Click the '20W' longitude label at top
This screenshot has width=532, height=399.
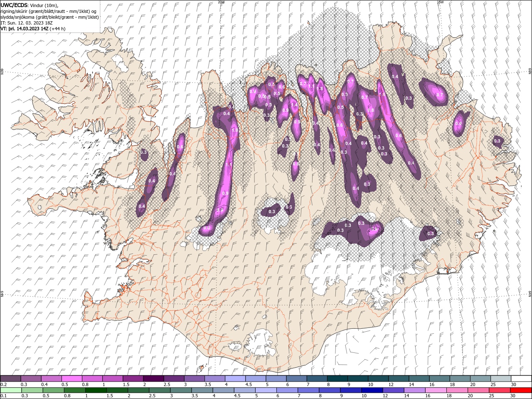coord(221,2)
